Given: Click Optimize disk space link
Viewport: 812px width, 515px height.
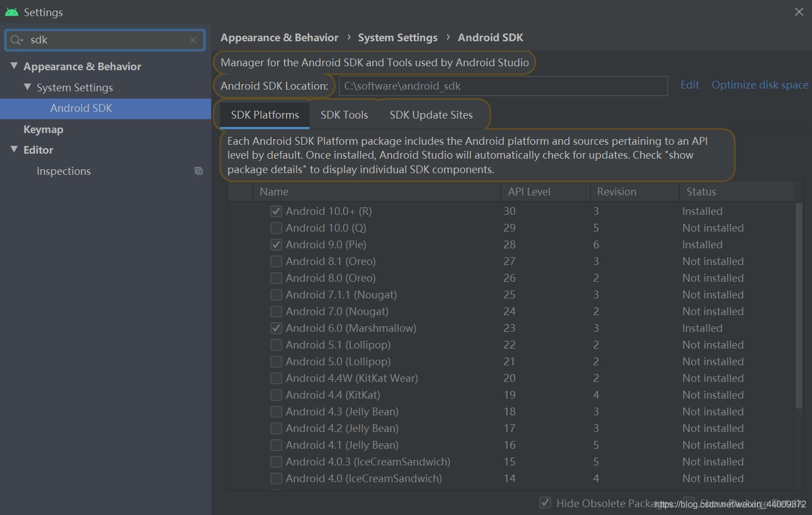Looking at the screenshot, I should click(760, 85).
